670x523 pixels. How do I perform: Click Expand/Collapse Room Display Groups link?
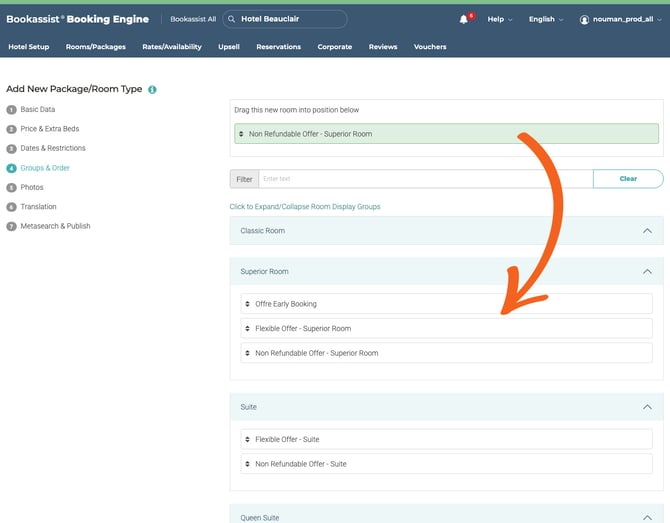(x=305, y=207)
